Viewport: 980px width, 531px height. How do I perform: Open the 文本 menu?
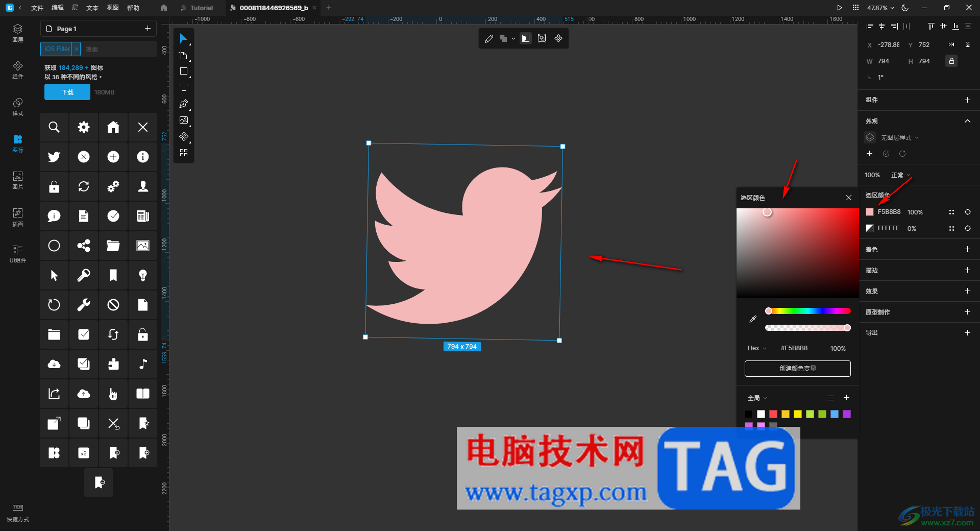click(x=92, y=8)
